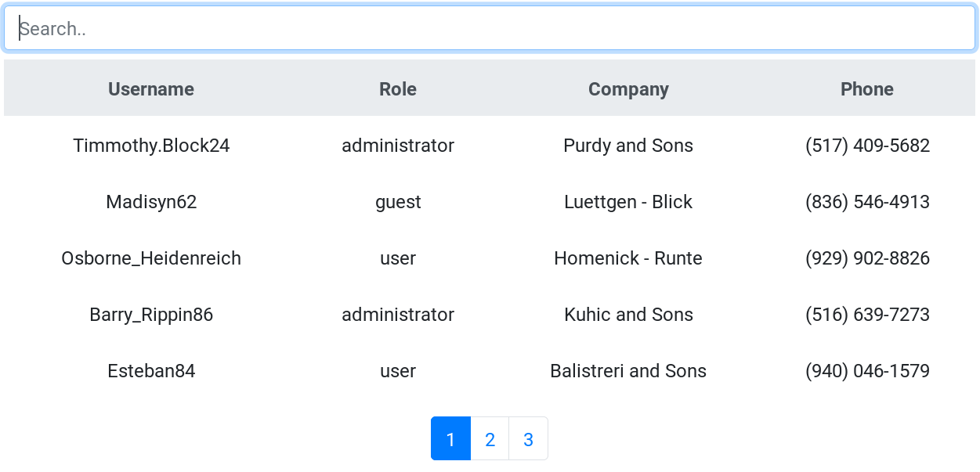
Task: Jump to pagination page 3
Action: click(528, 439)
